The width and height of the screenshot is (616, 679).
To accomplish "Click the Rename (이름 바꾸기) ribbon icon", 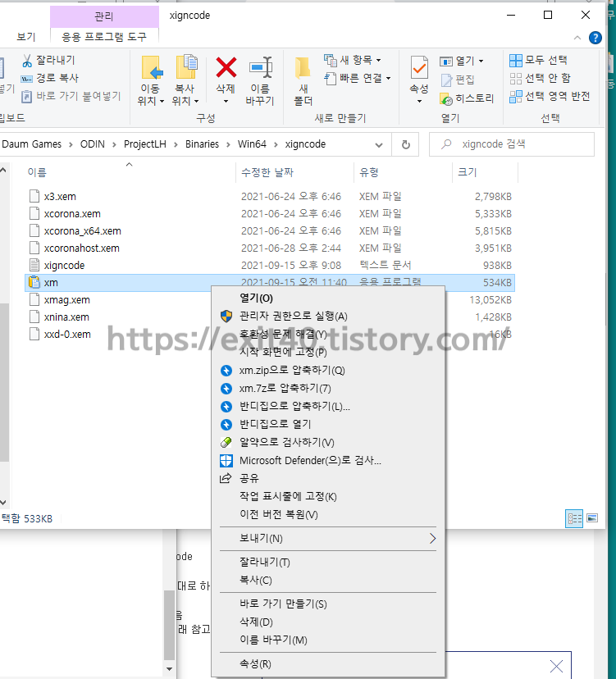I will 261,67.
